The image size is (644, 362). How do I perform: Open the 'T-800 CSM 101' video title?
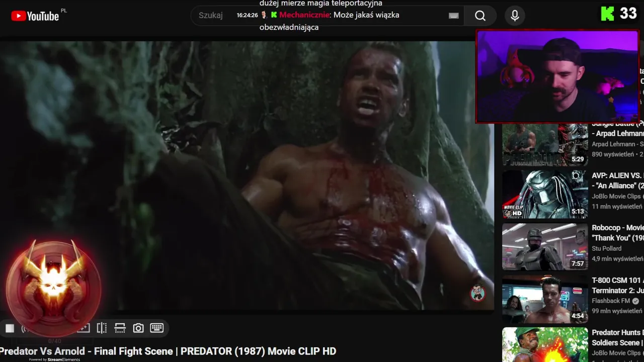[618, 285]
